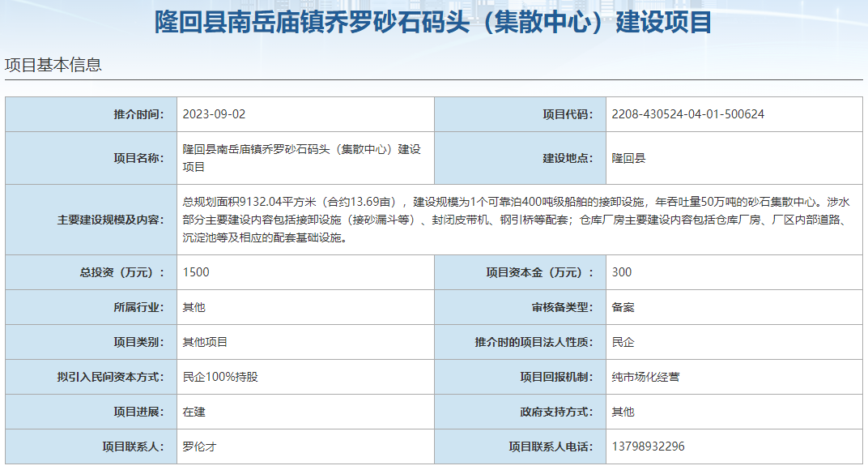
Task: Click the project code 2208-430524-04-01-500624
Action: pyautogui.click(x=687, y=114)
